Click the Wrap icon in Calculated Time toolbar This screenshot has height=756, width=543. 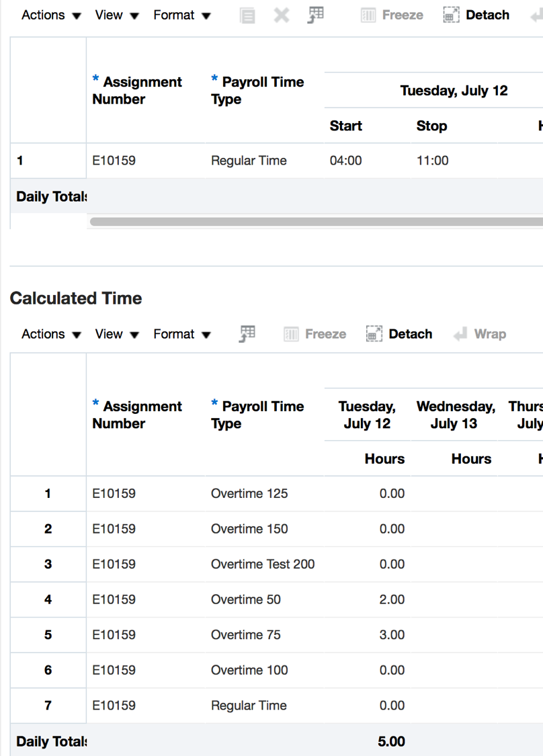480,333
